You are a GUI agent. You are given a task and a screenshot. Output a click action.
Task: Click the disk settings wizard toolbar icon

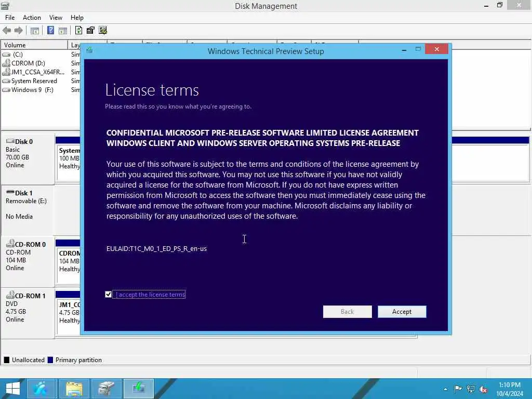coord(103,30)
